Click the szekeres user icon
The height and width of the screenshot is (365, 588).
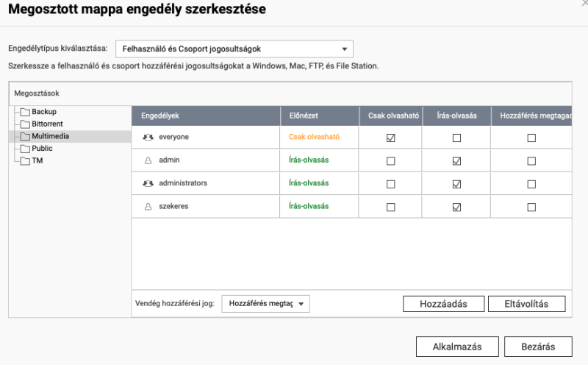[x=148, y=207]
